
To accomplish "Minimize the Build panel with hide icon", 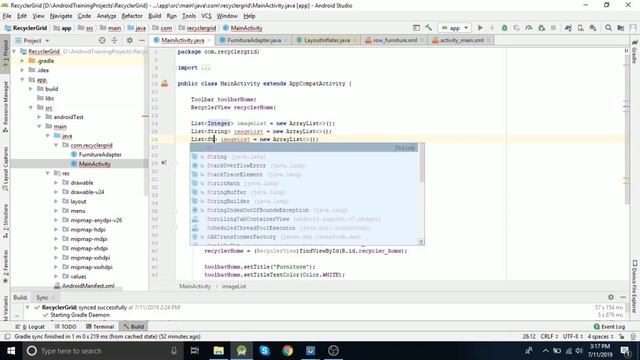I will 623,297.
